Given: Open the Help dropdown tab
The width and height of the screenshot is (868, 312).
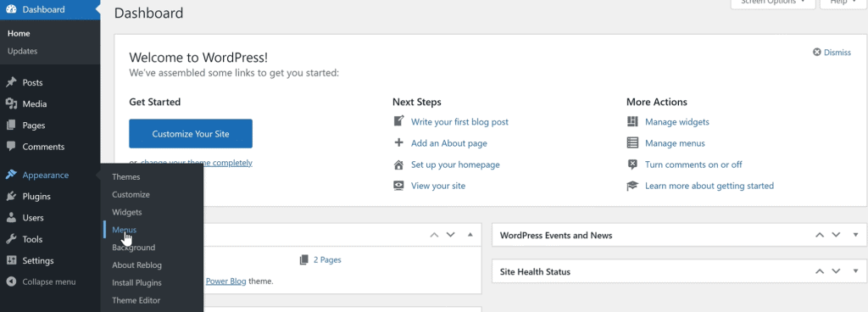Looking at the screenshot, I should pyautogui.click(x=842, y=3).
